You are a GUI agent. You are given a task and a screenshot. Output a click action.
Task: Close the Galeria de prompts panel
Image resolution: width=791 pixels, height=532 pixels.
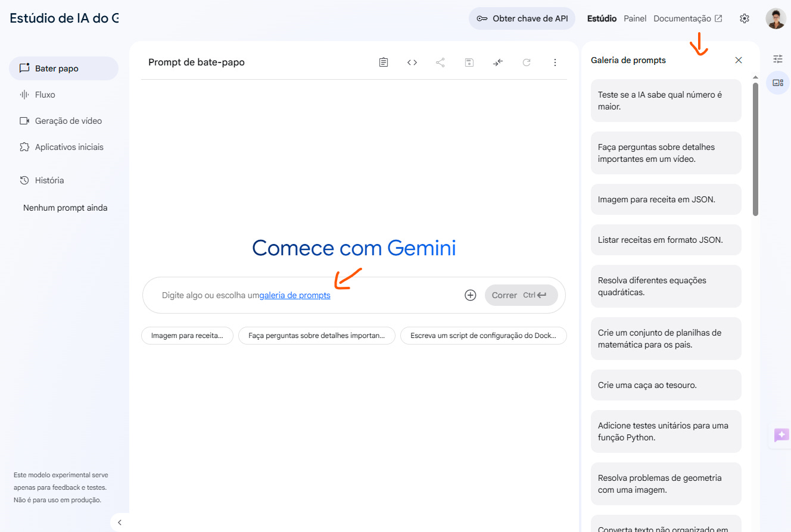(x=739, y=60)
